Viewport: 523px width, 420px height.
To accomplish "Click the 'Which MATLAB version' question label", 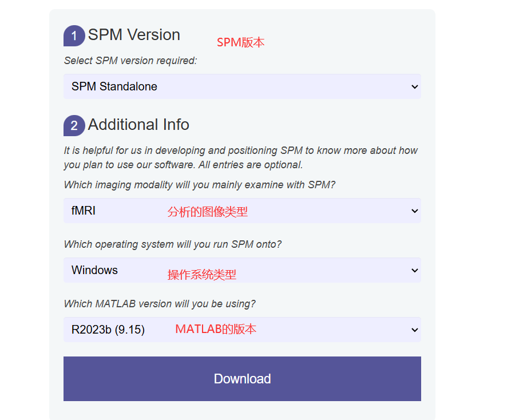I will [x=160, y=304].
